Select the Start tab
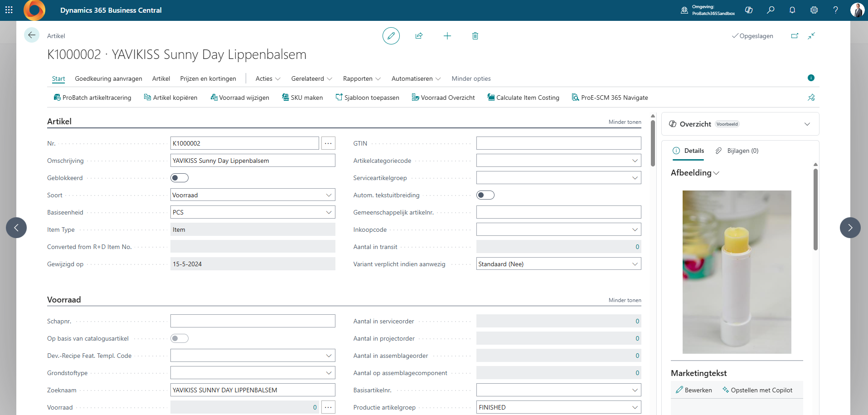The width and height of the screenshot is (868, 415). 58,78
